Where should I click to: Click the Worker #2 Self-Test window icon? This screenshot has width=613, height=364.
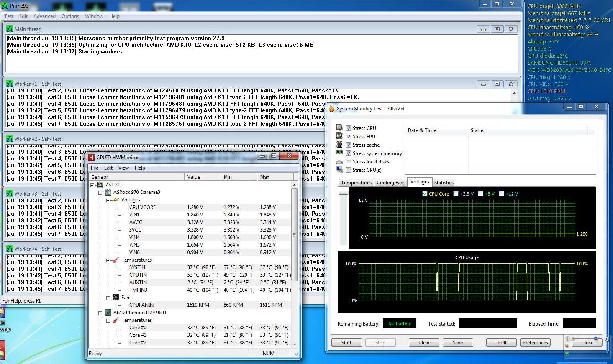pos(10,139)
